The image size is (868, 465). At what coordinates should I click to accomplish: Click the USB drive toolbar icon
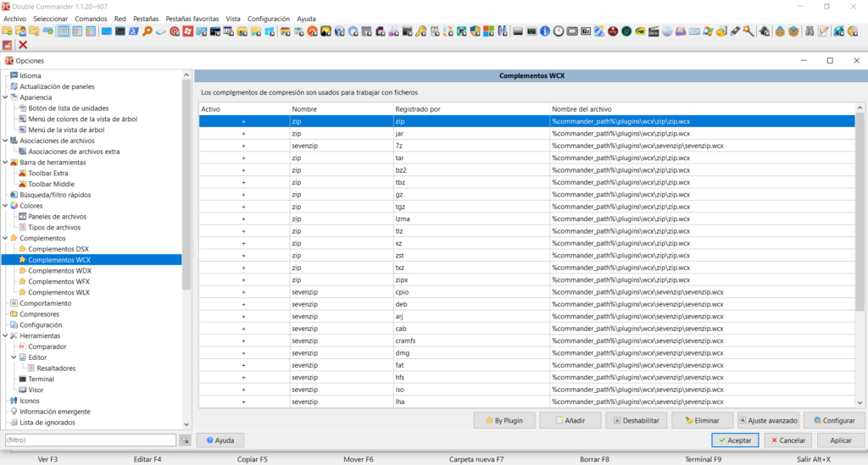735,31
